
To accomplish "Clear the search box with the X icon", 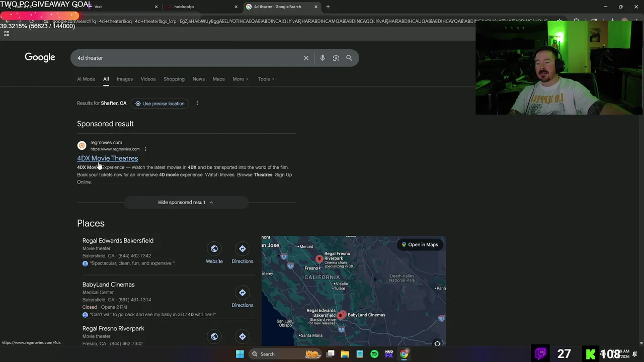I will 306,58.
